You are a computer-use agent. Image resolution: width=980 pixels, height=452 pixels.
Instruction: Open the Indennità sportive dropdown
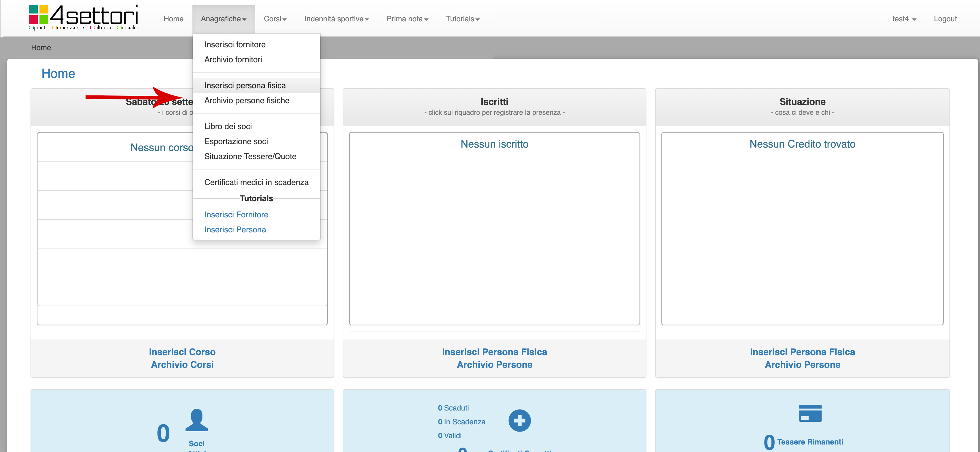[x=336, y=19]
